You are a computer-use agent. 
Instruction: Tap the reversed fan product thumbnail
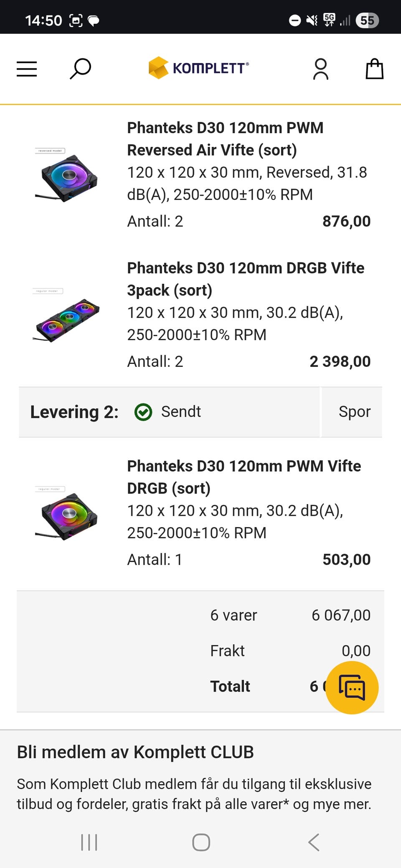point(67,175)
